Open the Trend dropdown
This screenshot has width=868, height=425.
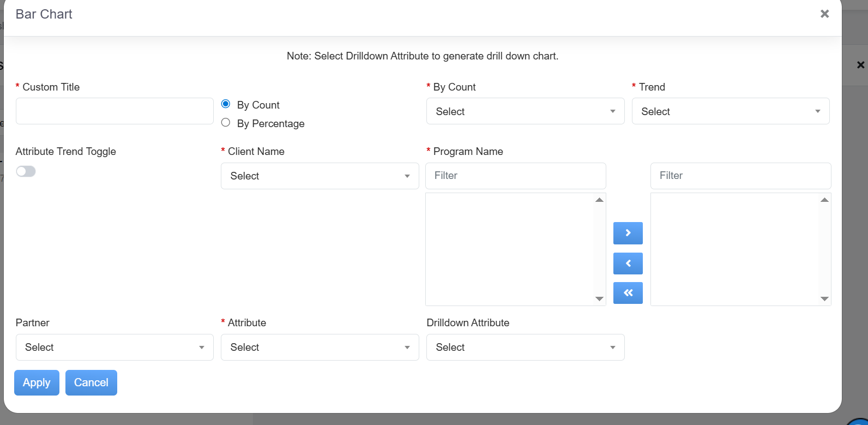730,111
